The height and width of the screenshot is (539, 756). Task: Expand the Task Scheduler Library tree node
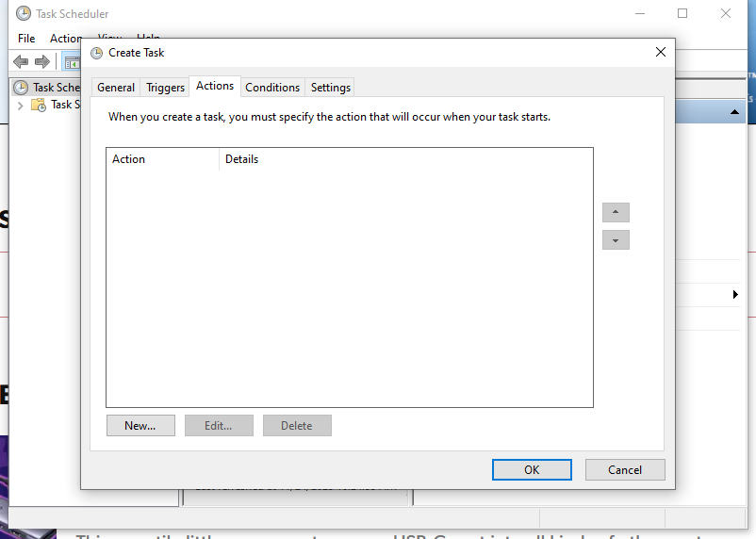tap(21, 105)
